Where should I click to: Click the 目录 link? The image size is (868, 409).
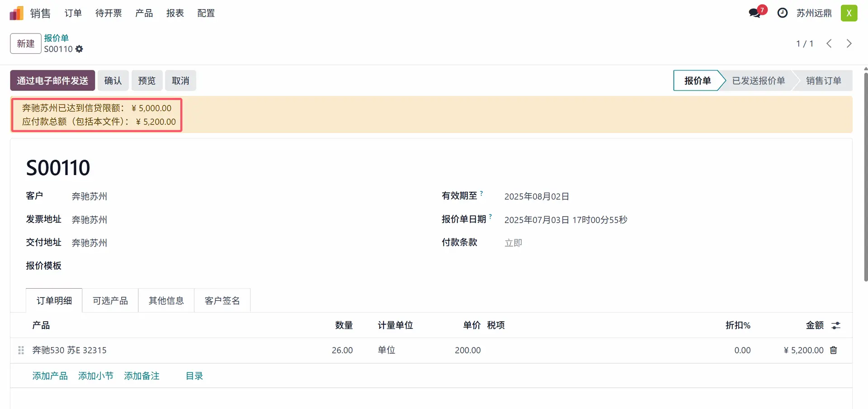[x=194, y=376]
